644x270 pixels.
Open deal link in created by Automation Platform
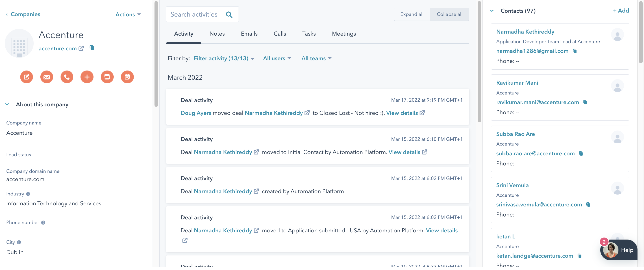tap(223, 191)
